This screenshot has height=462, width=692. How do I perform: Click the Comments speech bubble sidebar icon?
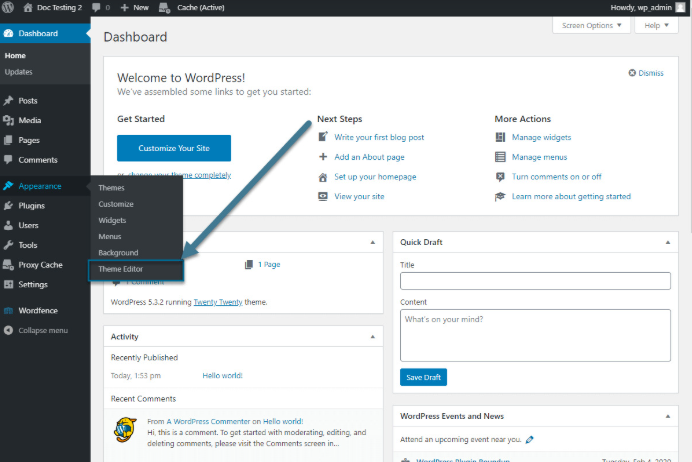pyautogui.click(x=8, y=160)
